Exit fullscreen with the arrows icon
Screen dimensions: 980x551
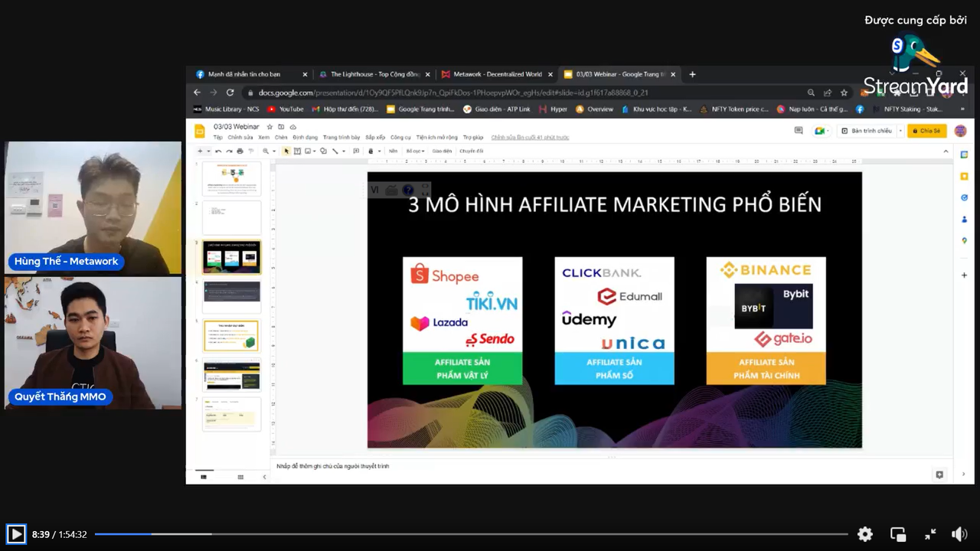point(930,534)
